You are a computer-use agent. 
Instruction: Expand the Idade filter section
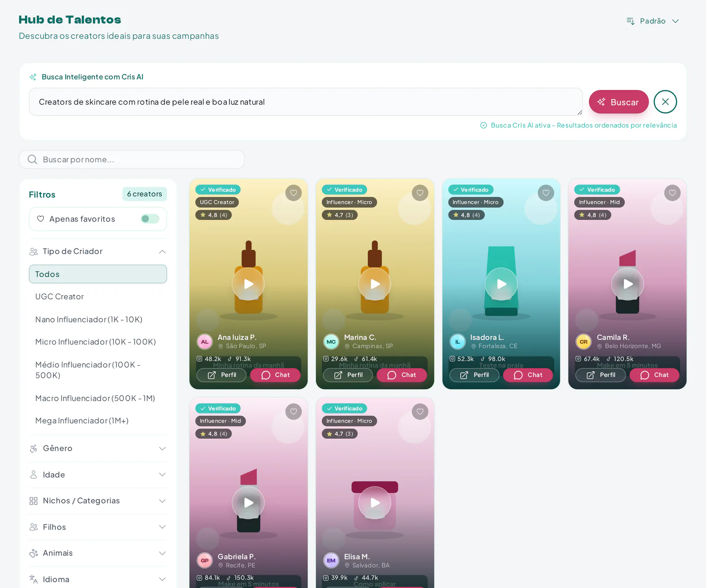[98, 475]
